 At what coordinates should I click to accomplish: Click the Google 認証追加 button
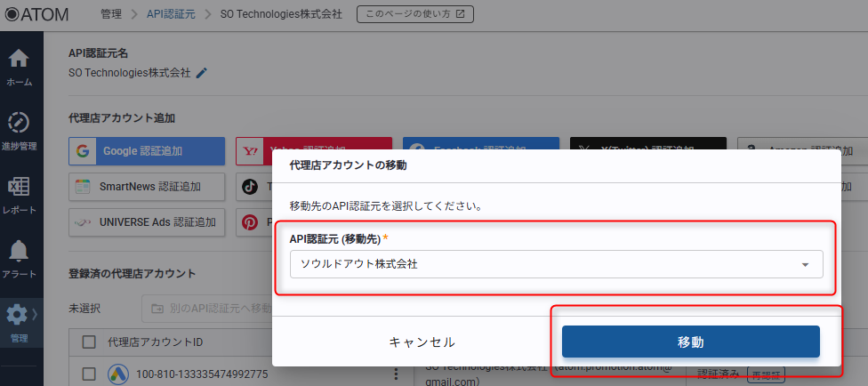click(147, 151)
